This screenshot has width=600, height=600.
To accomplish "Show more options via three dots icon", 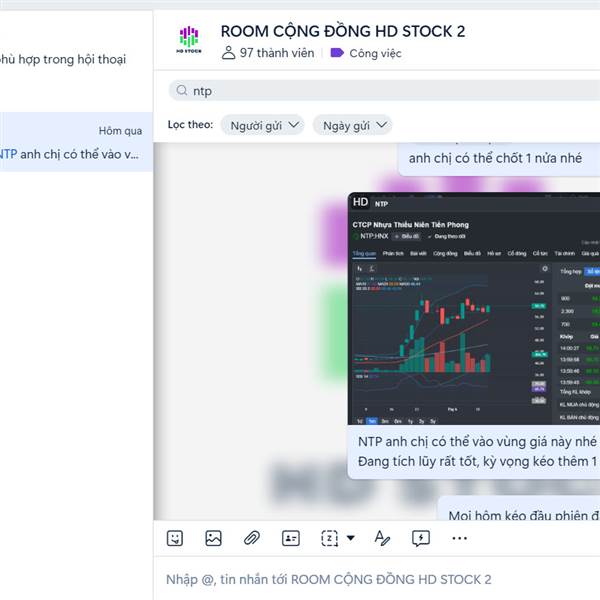I will coord(459,538).
